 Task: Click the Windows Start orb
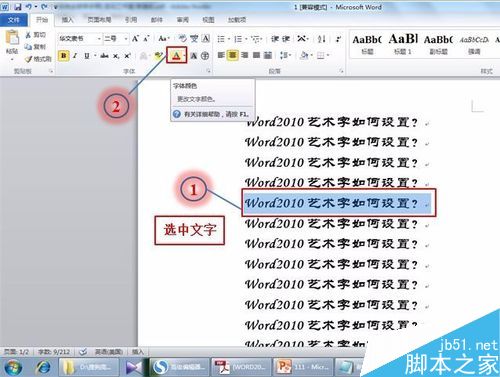[x=13, y=367]
